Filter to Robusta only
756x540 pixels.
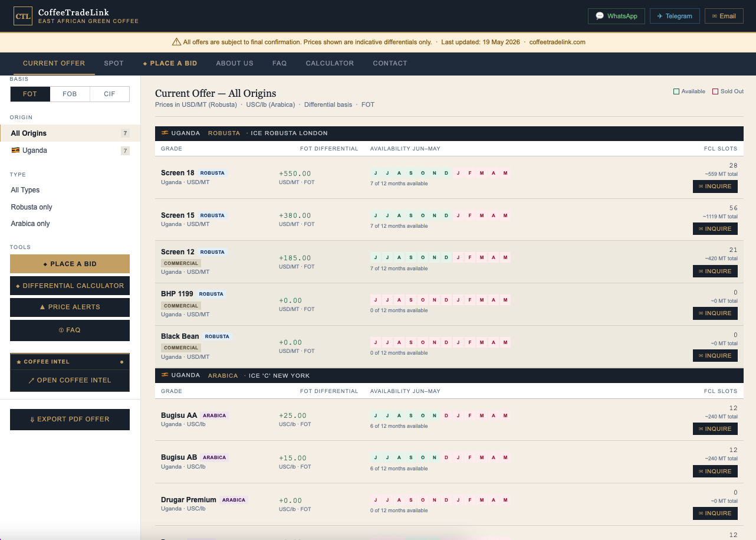70,207
